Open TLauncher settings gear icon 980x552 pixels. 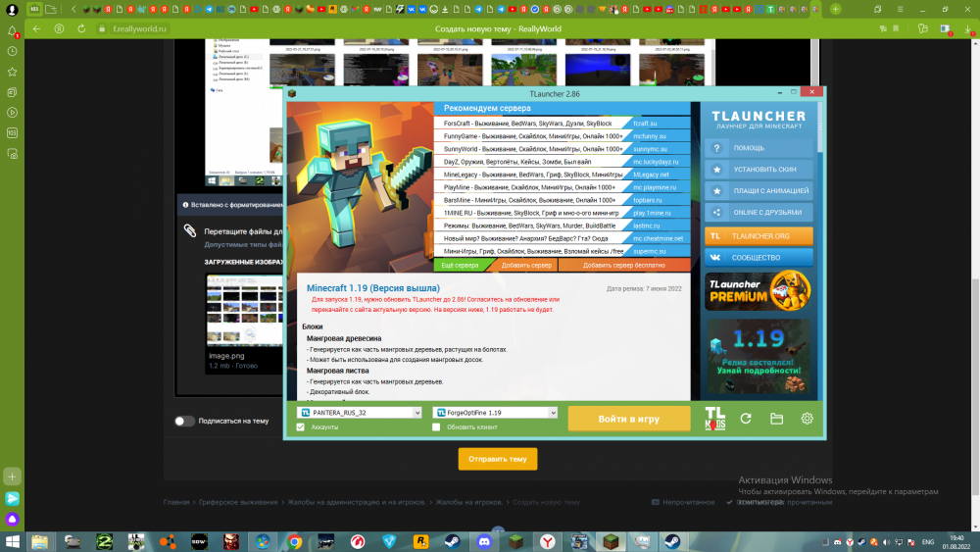pyautogui.click(x=807, y=419)
